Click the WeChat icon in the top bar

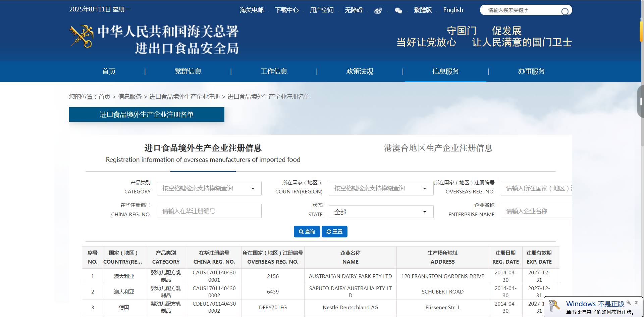coord(398,10)
